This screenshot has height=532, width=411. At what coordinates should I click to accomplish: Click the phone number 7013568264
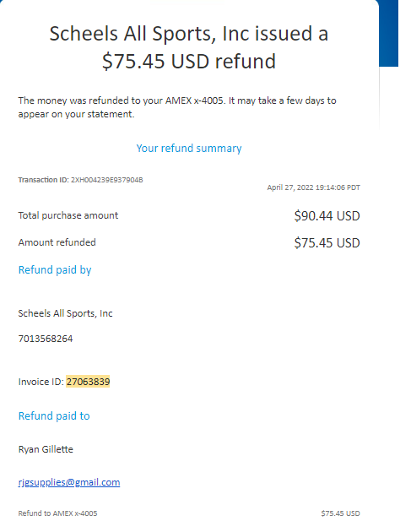(x=46, y=339)
